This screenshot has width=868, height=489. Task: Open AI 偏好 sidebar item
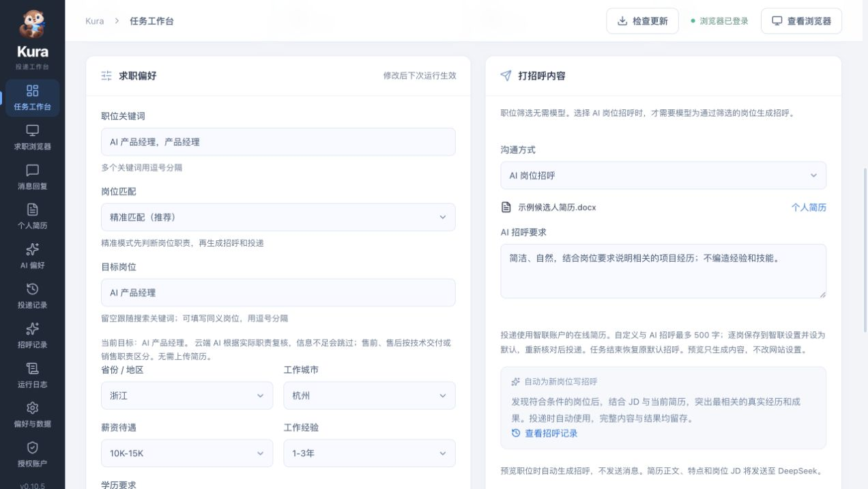click(32, 256)
